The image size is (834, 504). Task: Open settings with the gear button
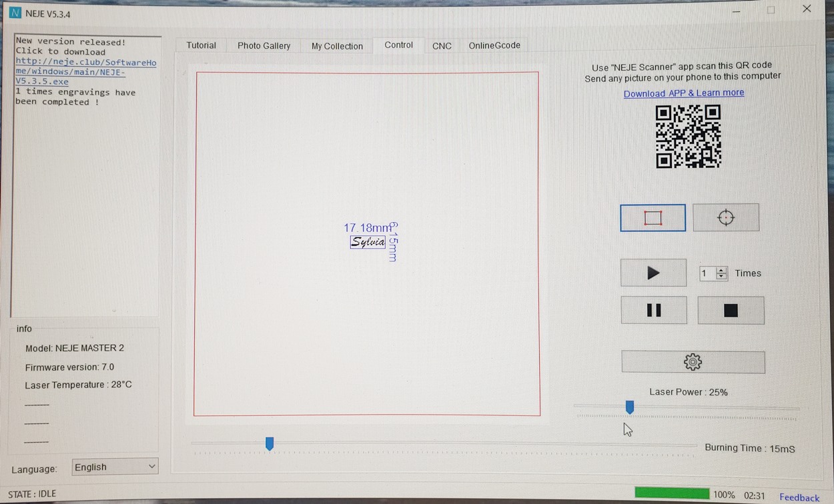[x=693, y=362]
